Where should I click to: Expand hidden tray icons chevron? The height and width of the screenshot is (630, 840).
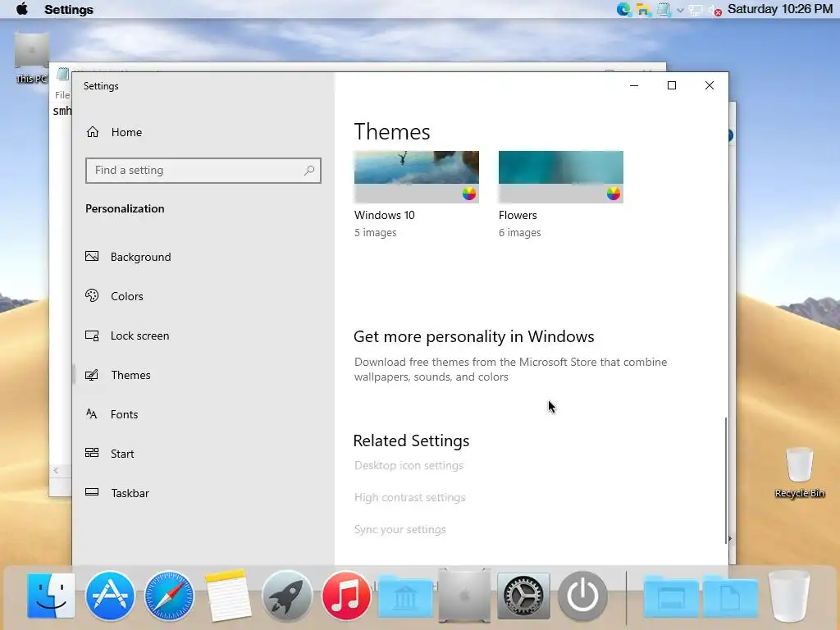(x=680, y=10)
